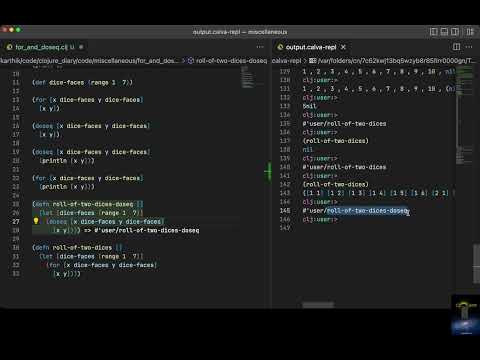This screenshot has width=480, height=360.
Task: Click the for expression on line 13
Action: 88,100
